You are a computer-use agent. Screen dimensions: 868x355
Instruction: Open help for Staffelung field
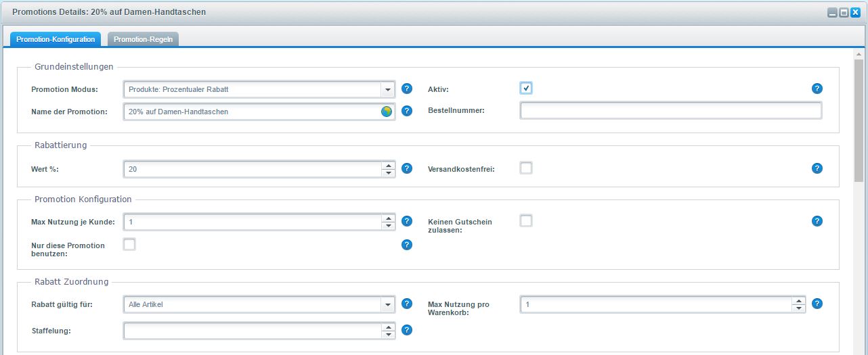coord(407,330)
